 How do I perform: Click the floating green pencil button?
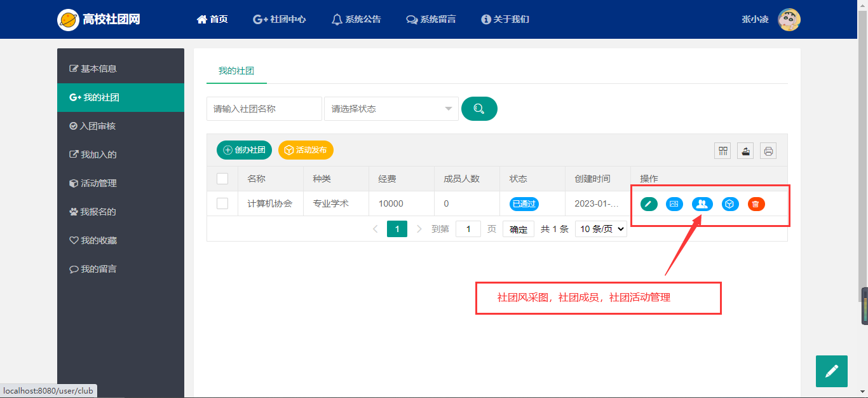click(x=832, y=371)
